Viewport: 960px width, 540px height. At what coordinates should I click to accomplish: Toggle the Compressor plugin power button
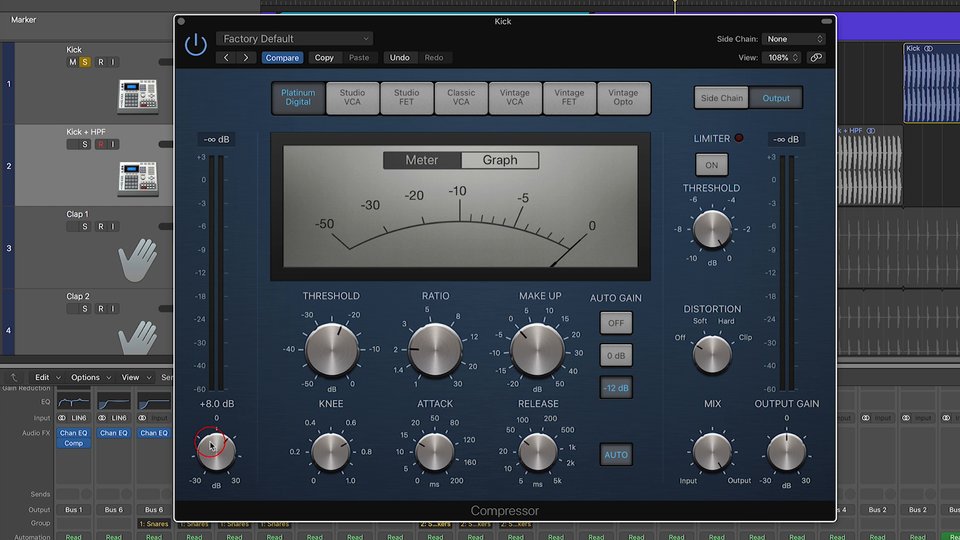click(x=196, y=45)
